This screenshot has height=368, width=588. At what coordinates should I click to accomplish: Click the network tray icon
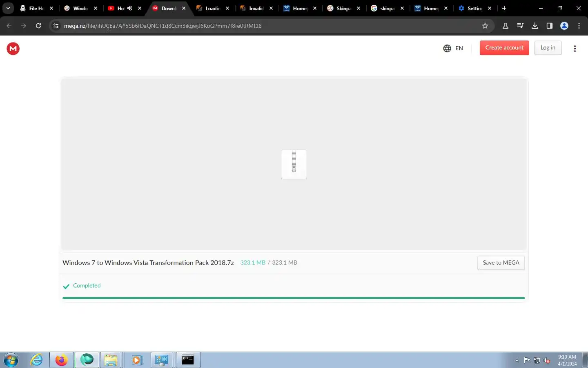537,360
